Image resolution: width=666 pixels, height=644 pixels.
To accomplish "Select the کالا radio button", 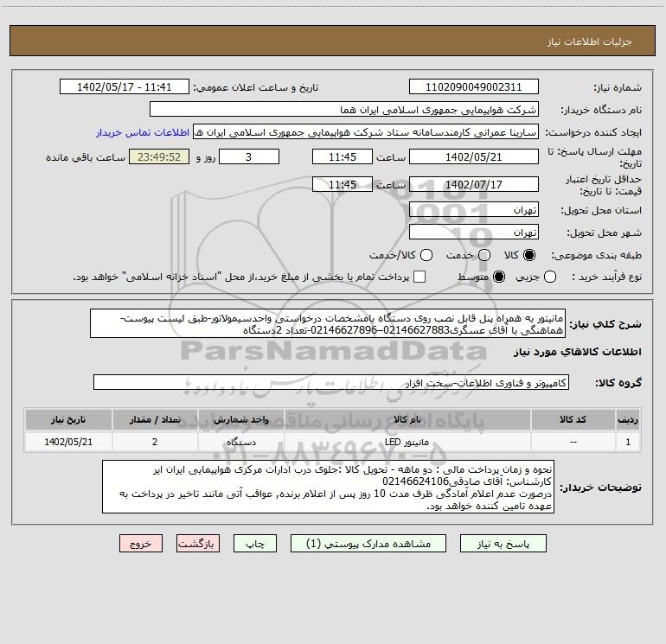I will pos(529,255).
